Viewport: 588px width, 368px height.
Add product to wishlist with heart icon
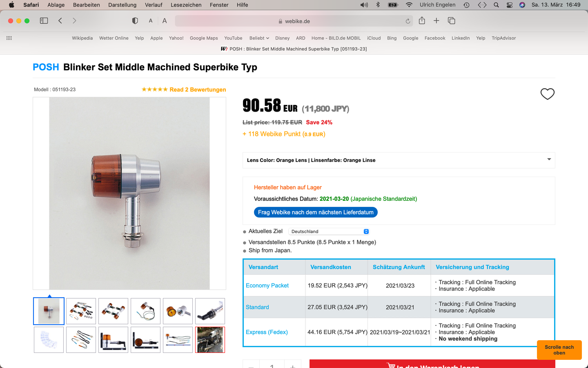547,94
